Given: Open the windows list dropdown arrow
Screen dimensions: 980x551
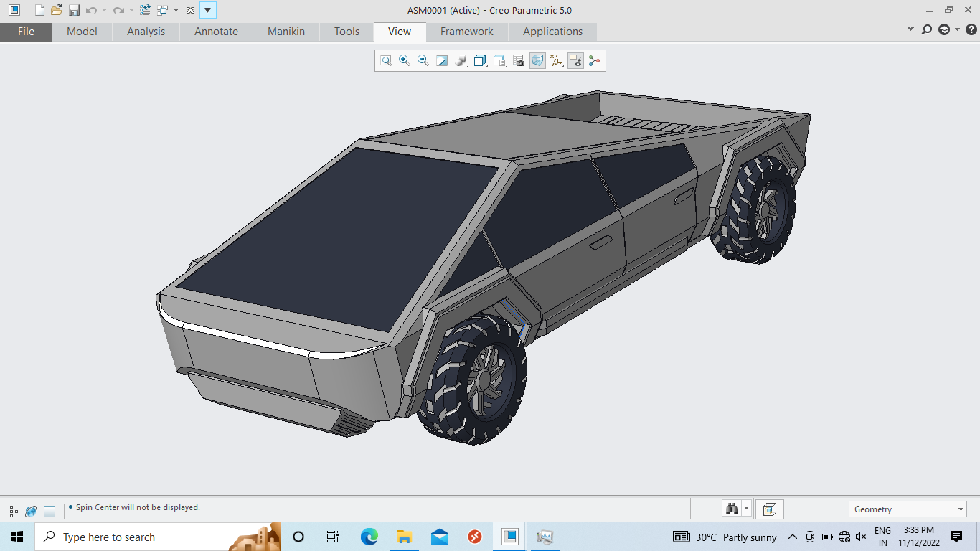Looking at the screenshot, I should point(176,10).
